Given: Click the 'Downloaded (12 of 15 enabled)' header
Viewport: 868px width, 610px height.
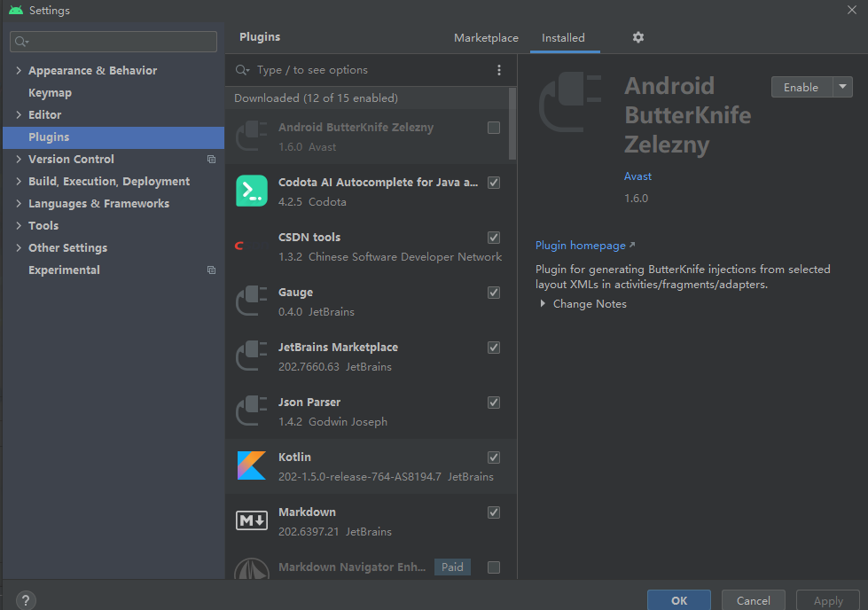Looking at the screenshot, I should click(317, 98).
